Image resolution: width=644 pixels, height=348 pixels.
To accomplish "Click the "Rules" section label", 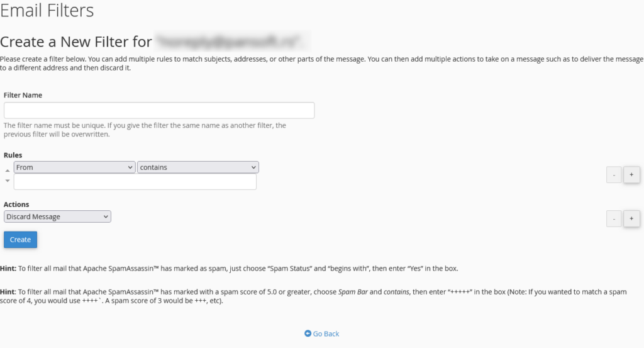I will pos(13,155).
